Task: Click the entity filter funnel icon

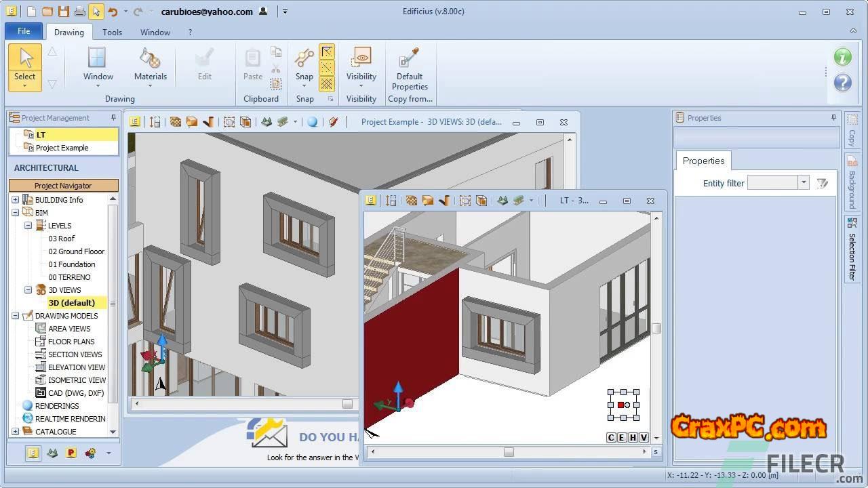Action: coord(823,183)
